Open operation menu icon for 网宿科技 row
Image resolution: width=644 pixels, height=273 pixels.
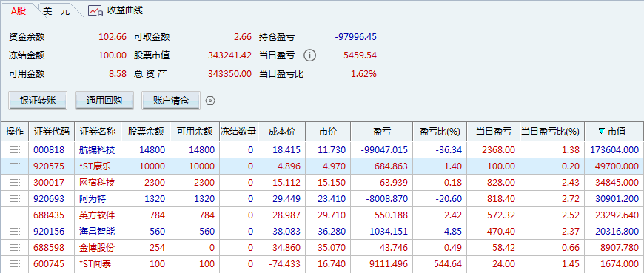tap(14, 182)
